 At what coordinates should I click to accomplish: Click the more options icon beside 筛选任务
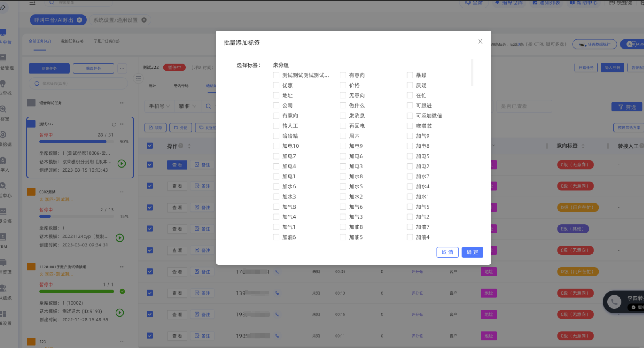(122, 68)
